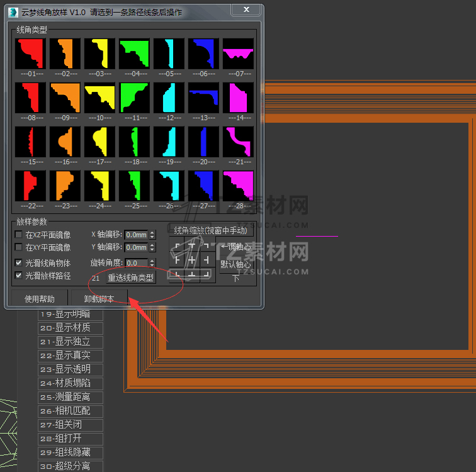Increase 旋转角度 with spinner up arrow
This screenshot has width=476, height=472.
coord(152,261)
